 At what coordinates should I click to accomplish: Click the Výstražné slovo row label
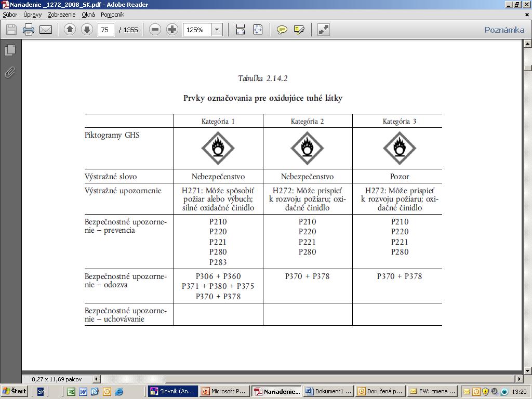(x=111, y=177)
